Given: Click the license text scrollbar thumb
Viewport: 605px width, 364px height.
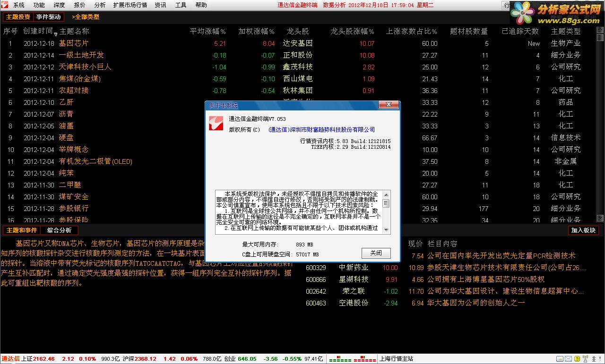Looking at the screenshot, I should 386,203.
